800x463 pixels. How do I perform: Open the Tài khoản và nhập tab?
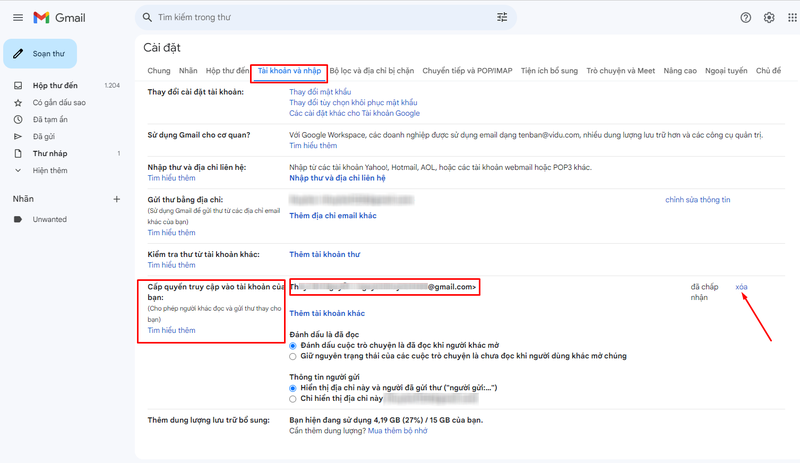point(289,71)
